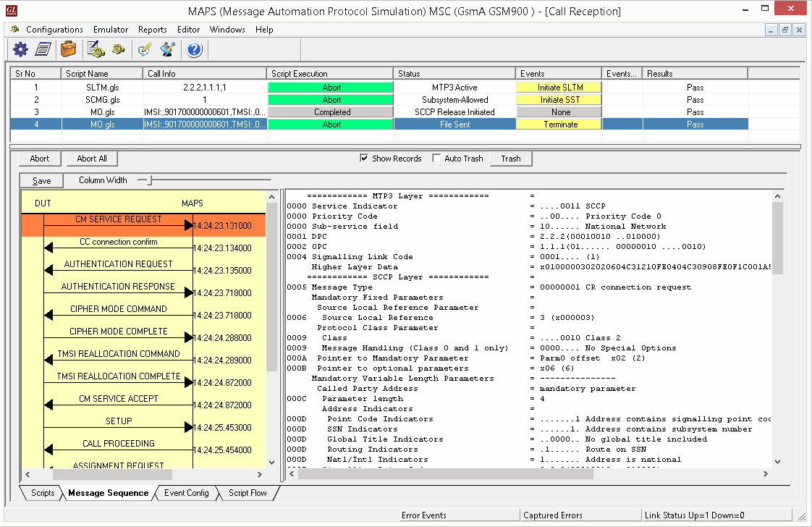
Task: Switch to the Event Config tab
Action: tap(187, 493)
